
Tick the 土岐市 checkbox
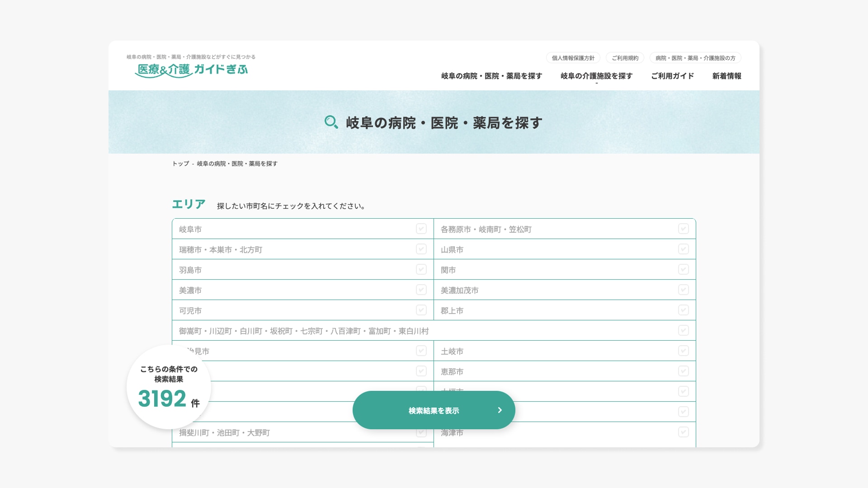click(x=684, y=351)
